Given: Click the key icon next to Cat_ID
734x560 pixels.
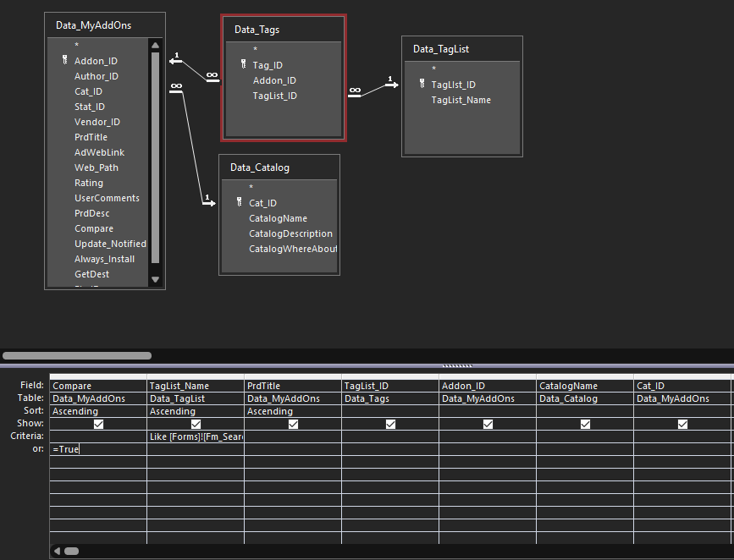Looking at the screenshot, I should click(x=240, y=203).
